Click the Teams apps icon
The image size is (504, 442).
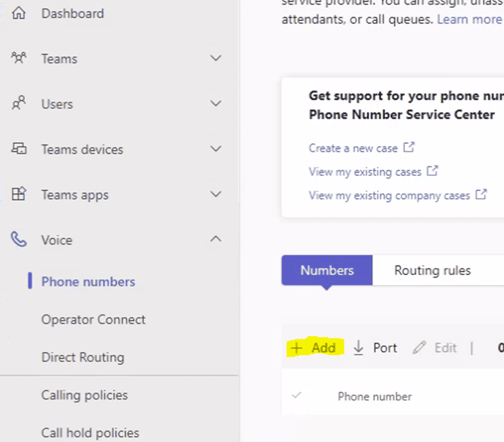[x=19, y=195]
